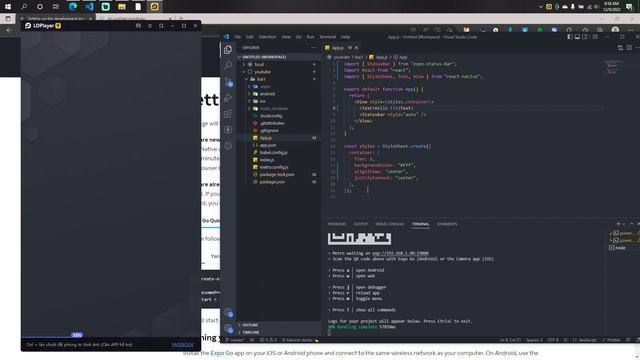Open the Terminal menu in VS Code
Viewport: 640px width, 360px height.
point(327,37)
